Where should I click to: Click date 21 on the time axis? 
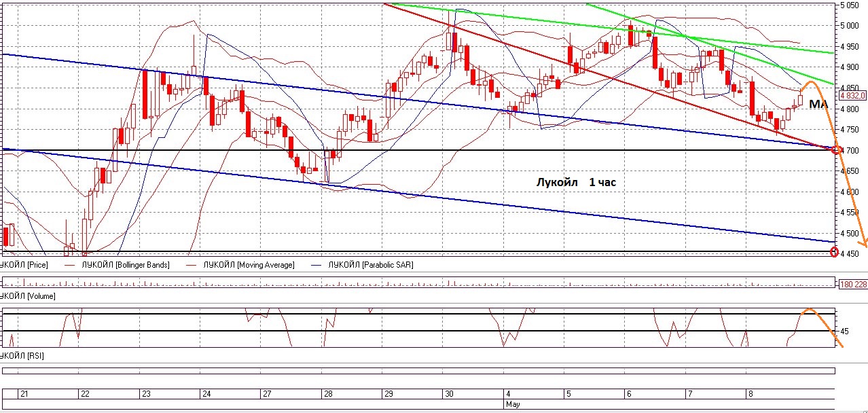[x=24, y=394]
